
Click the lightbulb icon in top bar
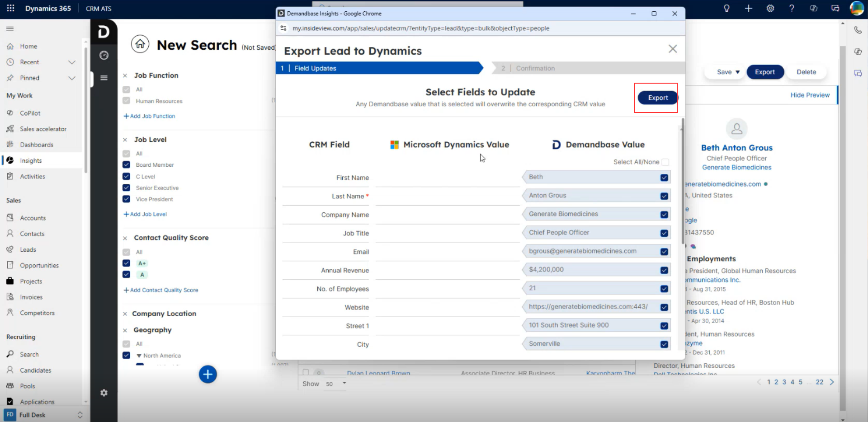[x=726, y=8]
